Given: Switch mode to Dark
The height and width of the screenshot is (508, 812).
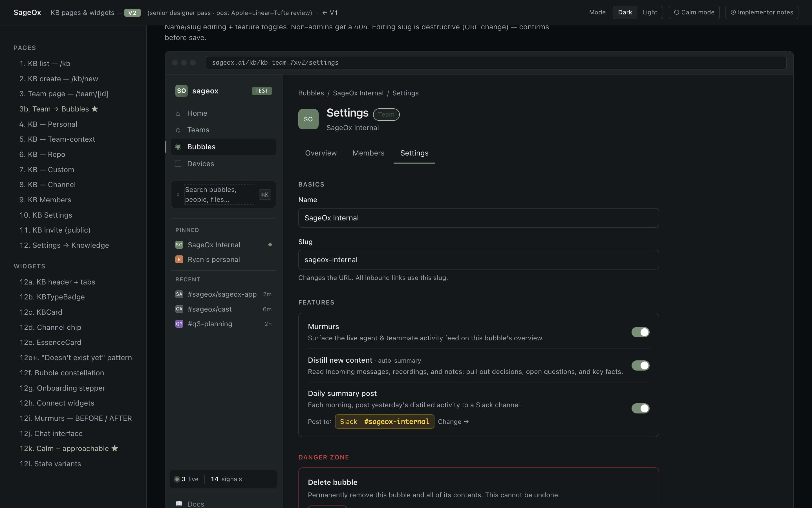Looking at the screenshot, I should 625,12.
